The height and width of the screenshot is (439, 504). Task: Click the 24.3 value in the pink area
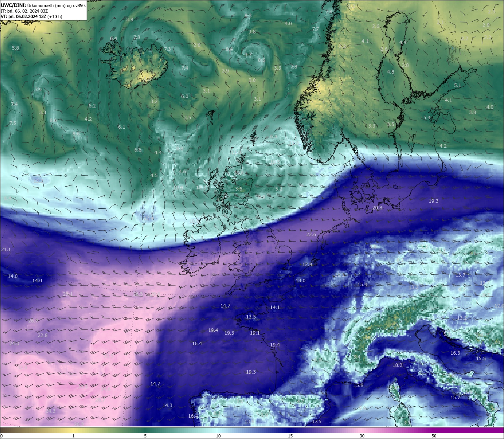50,411
